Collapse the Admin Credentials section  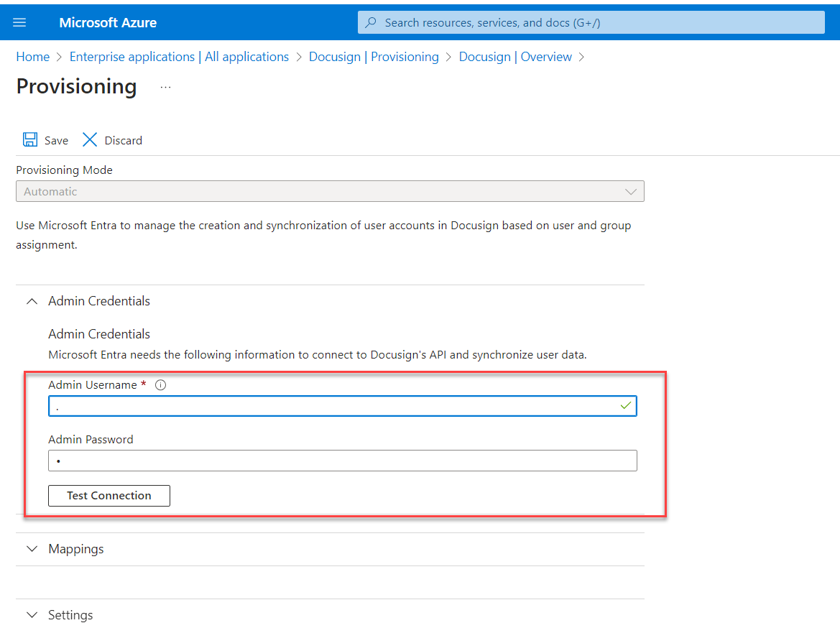point(32,301)
